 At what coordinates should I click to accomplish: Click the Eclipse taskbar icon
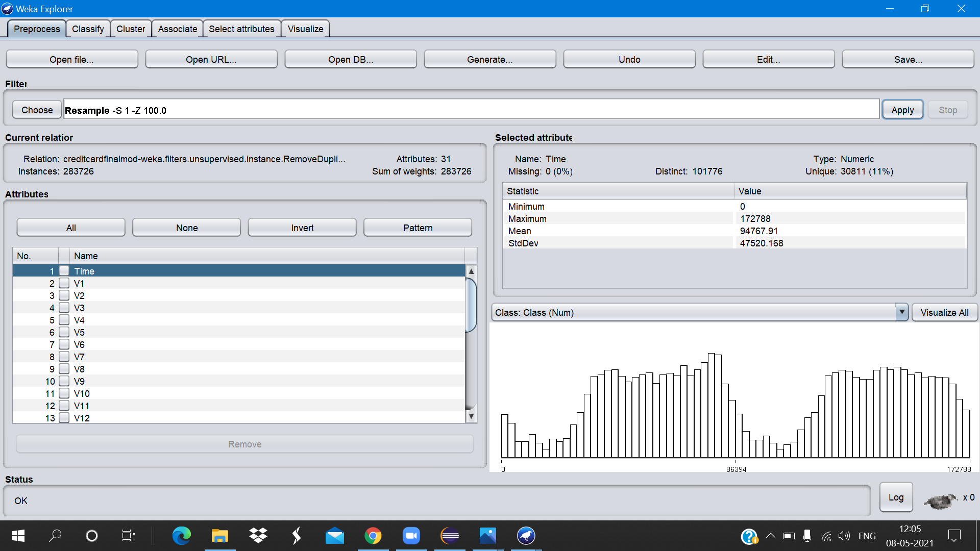coord(450,536)
